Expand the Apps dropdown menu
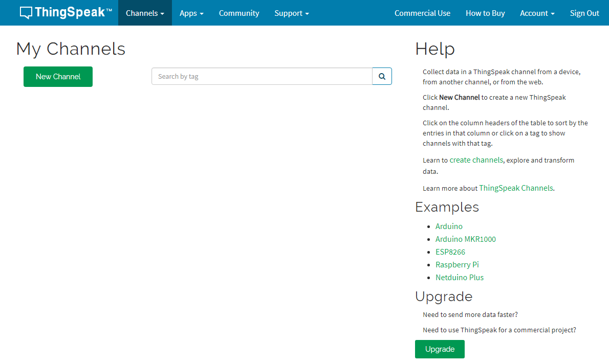The height and width of the screenshot is (364, 609). (x=191, y=13)
